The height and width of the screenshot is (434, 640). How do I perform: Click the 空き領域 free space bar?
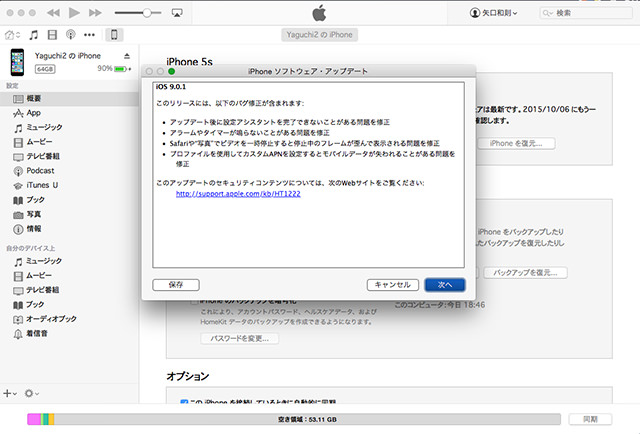point(307,419)
